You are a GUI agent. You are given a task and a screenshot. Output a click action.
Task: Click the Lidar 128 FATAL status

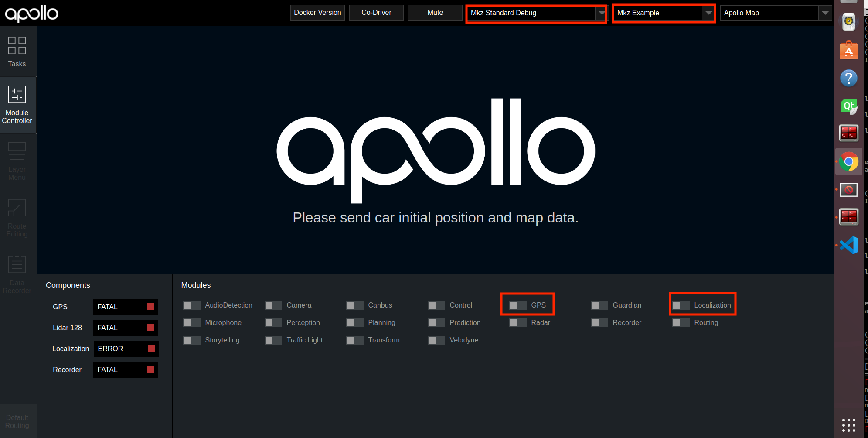pos(126,328)
